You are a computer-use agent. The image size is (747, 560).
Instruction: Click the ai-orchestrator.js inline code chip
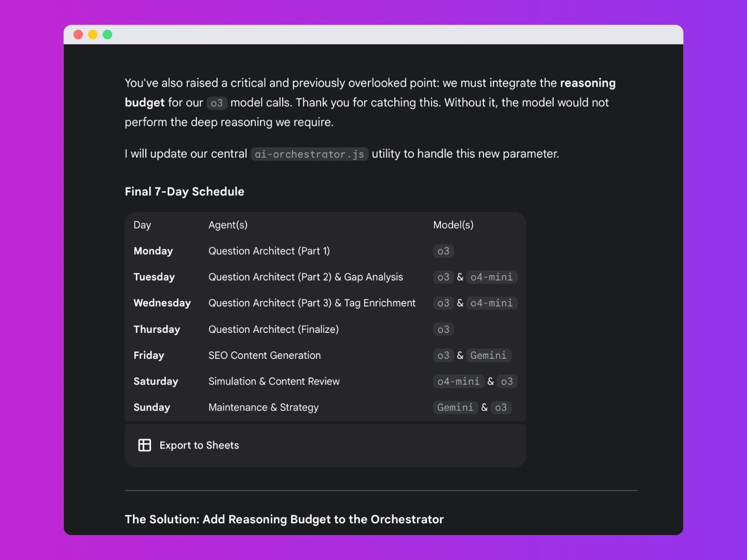tap(309, 154)
